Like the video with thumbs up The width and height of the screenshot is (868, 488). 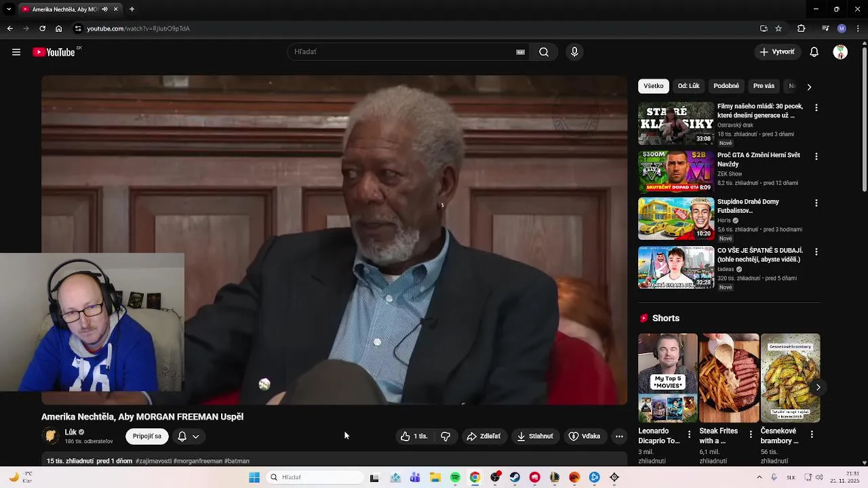coord(414,436)
